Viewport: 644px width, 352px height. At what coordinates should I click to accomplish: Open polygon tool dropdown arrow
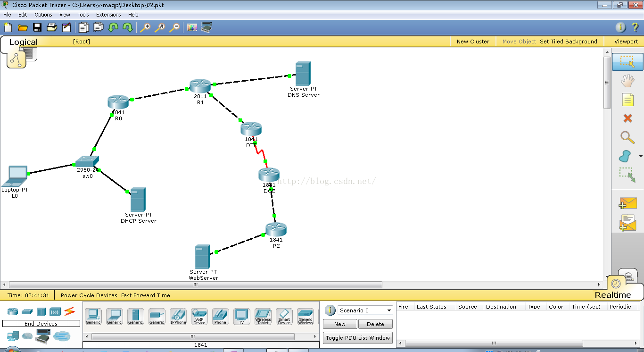(x=640, y=156)
